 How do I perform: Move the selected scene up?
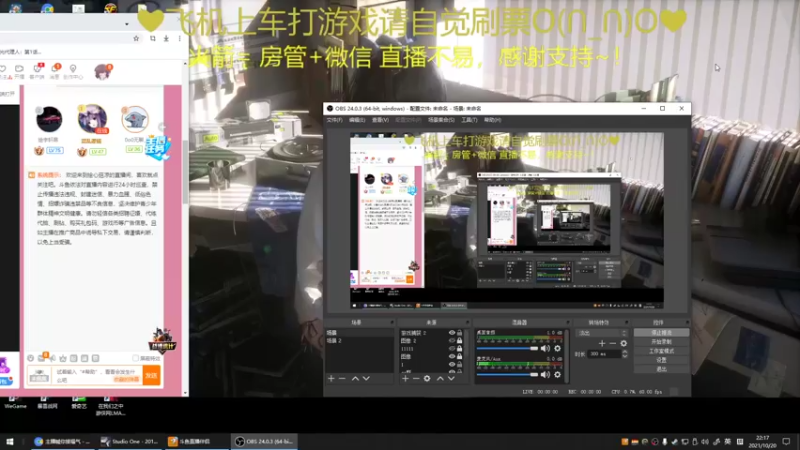355,379
